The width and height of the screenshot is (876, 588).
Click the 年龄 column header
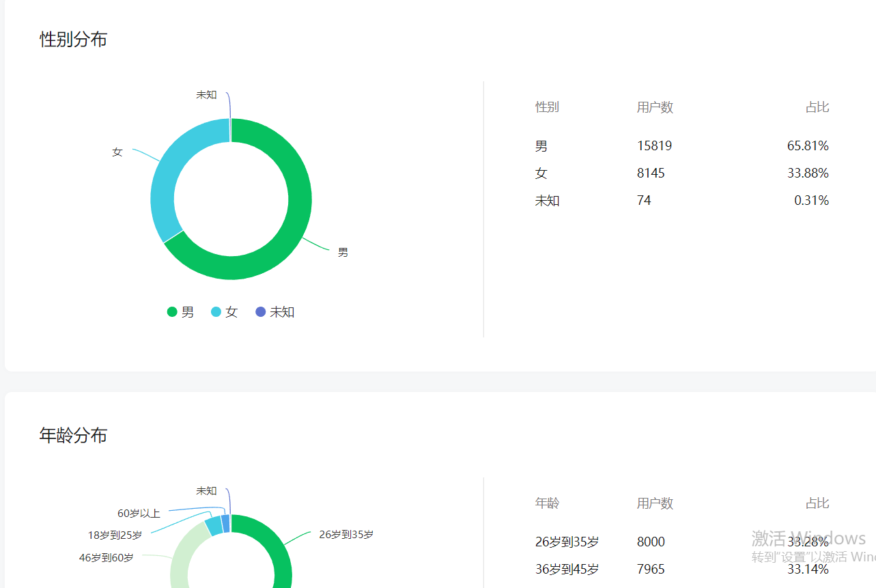tap(547, 503)
